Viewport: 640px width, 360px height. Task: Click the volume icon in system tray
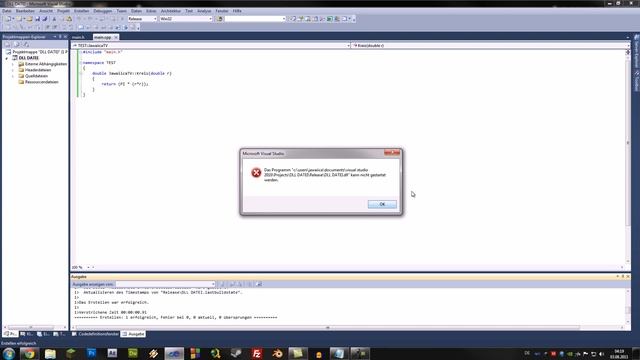(601, 354)
